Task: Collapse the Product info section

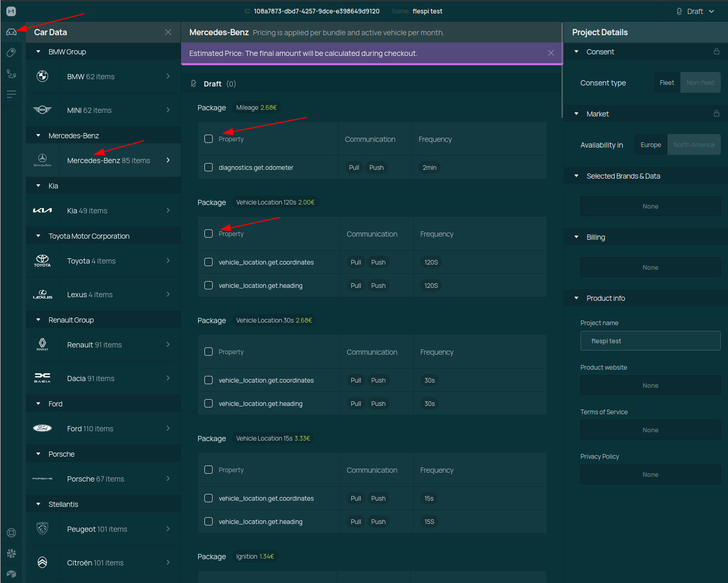Action: click(576, 298)
